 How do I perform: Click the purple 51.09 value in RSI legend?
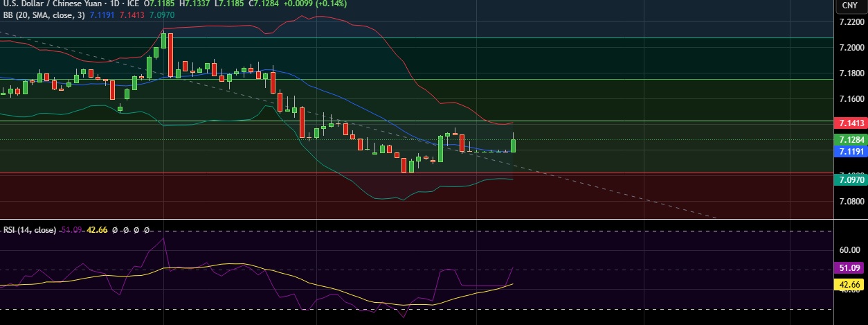click(71, 229)
